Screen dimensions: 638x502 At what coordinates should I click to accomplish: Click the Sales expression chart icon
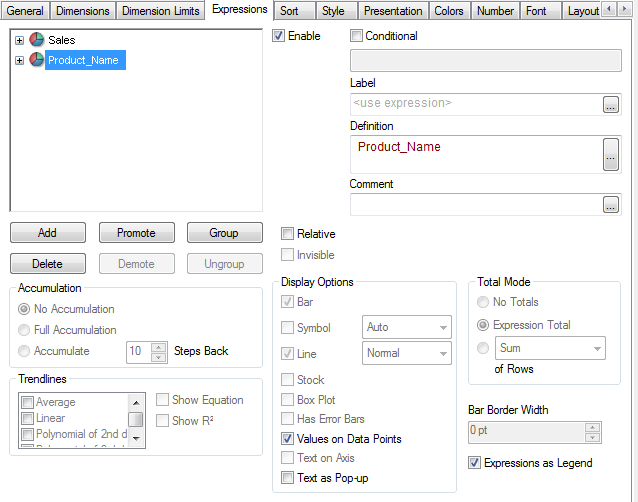point(37,40)
